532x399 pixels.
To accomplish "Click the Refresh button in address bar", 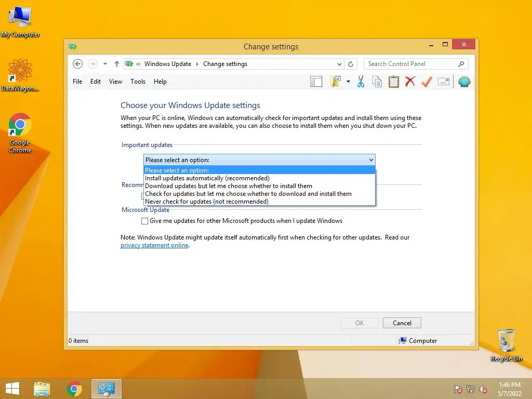I will (x=351, y=64).
